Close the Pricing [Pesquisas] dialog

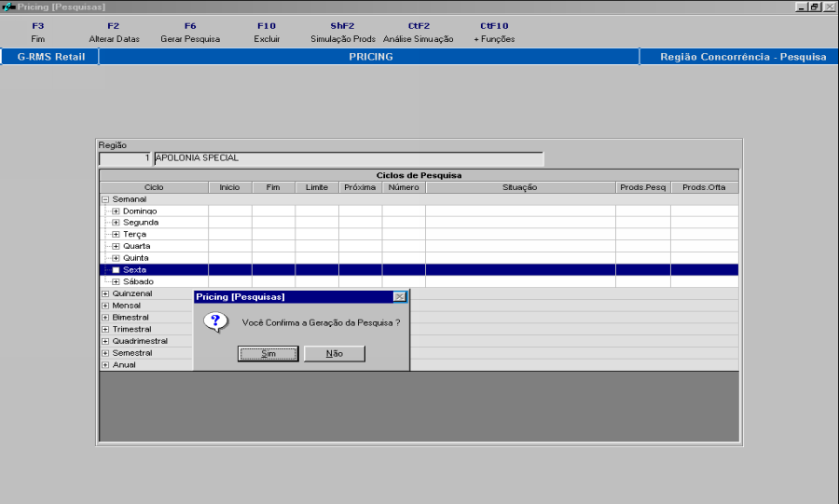400,296
